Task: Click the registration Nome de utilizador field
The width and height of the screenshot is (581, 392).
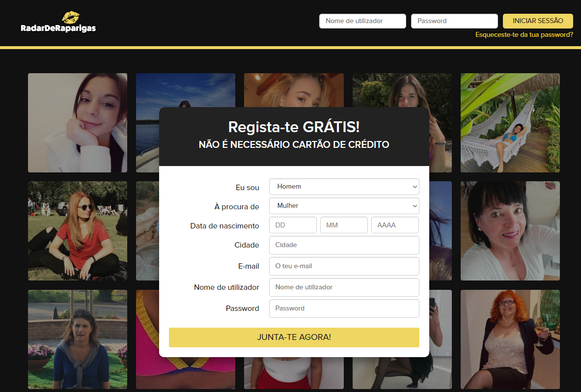Action: tap(344, 287)
